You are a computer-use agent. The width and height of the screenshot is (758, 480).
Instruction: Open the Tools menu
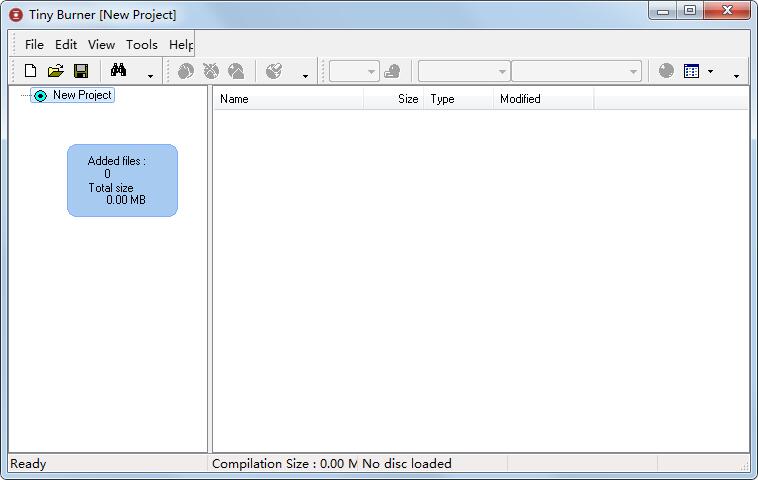point(142,44)
